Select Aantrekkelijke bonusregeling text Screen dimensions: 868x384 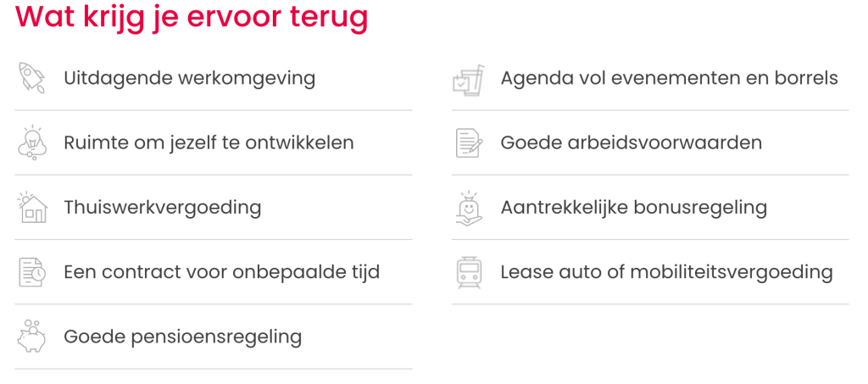[x=634, y=208]
